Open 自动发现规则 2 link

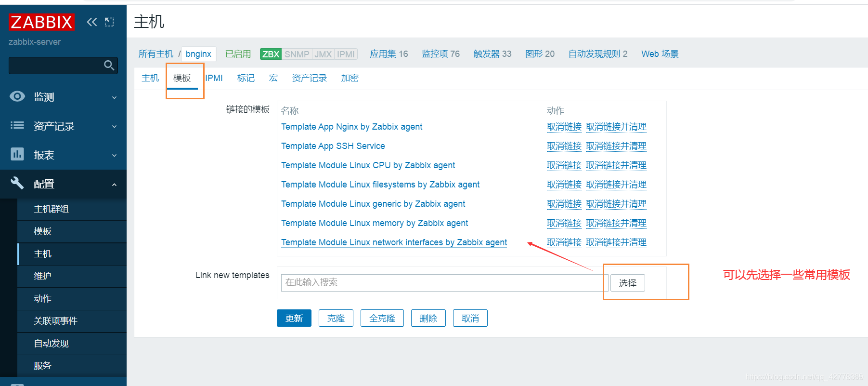point(598,54)
